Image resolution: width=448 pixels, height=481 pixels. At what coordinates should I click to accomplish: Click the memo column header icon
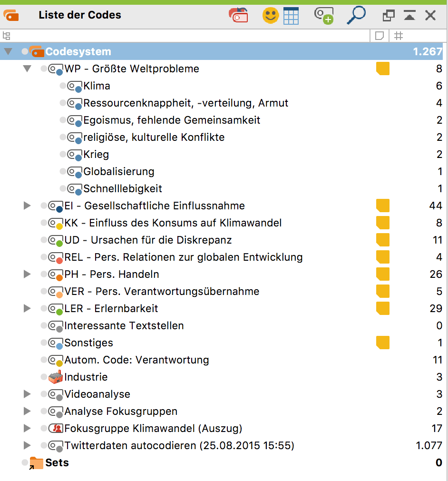tap(379, 35)
